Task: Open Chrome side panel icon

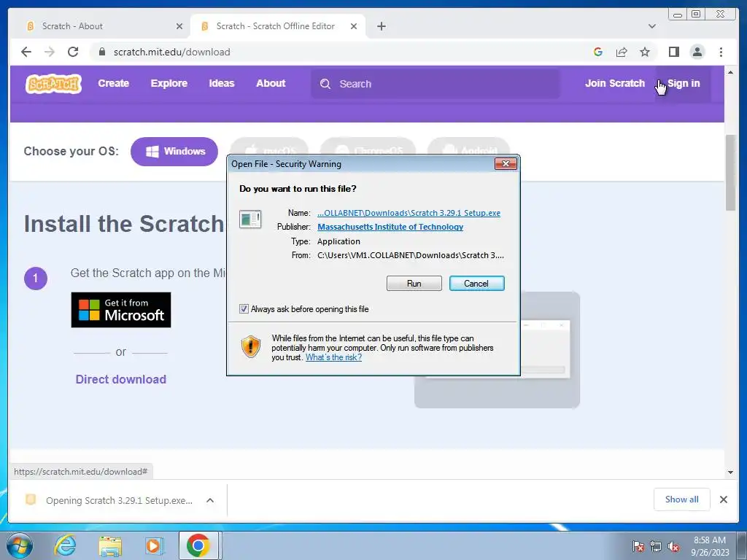Action: point(673,52)
